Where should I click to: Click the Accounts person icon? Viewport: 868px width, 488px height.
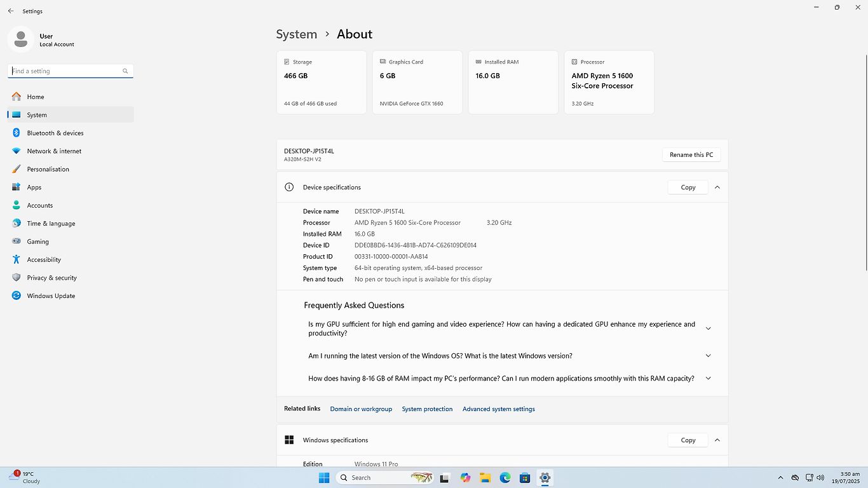click(16, 205)
